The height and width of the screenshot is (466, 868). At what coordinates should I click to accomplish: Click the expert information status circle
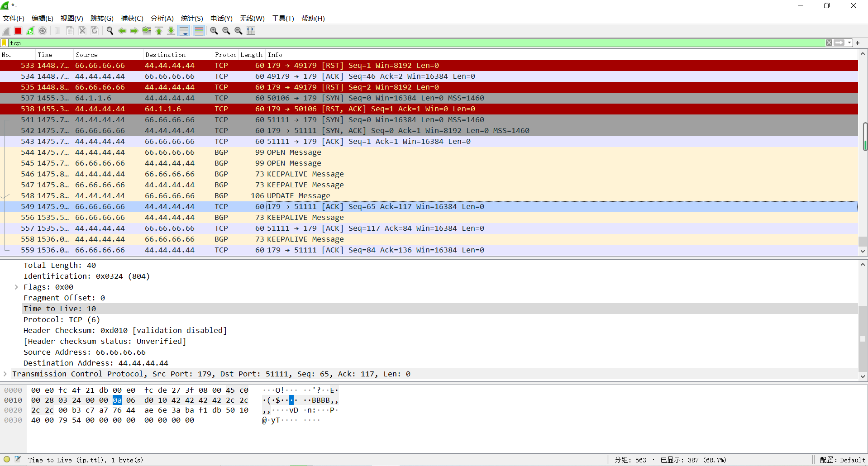(x=7, y=459)
